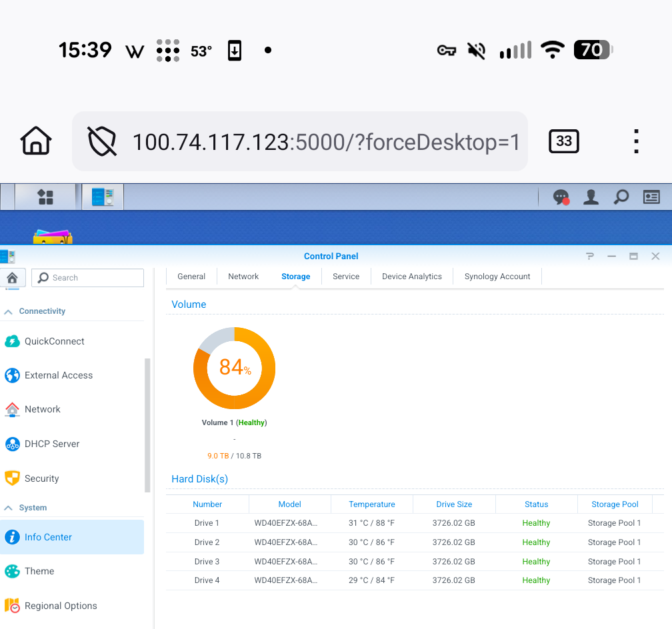The width and height of the screenshot is (672, 629).
Task: Open the widgets panel icon
Action: (651, 197)
